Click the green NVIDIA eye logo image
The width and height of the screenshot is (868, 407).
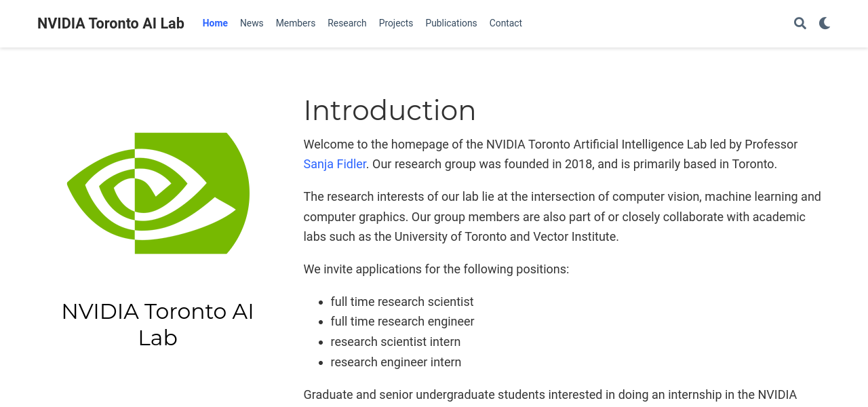158,193
